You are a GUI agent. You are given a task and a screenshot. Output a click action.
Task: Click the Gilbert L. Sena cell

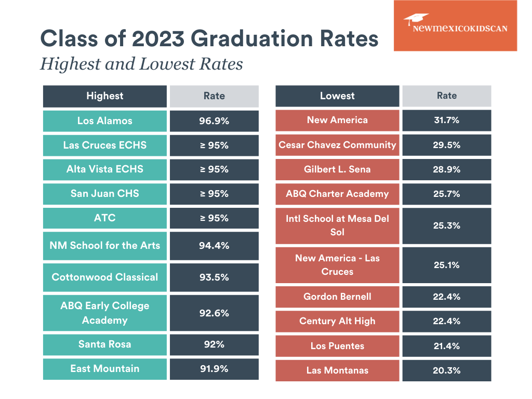point(337,169)
